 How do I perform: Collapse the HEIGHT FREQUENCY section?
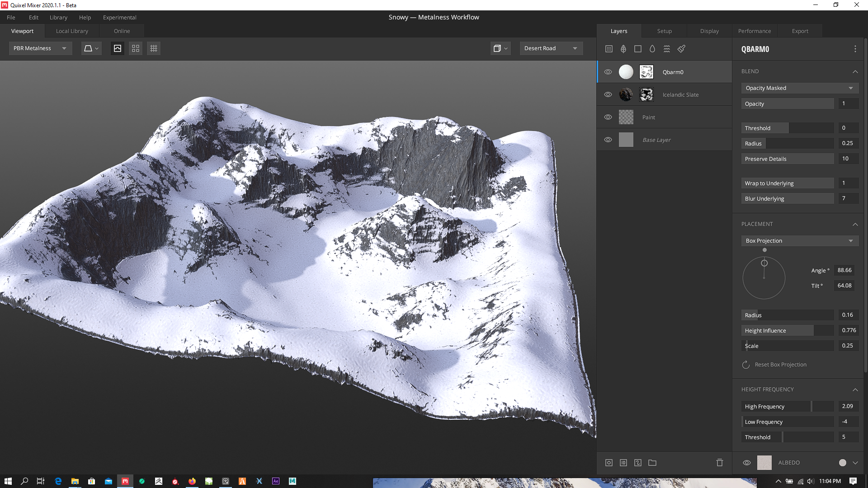coord(855,389)
